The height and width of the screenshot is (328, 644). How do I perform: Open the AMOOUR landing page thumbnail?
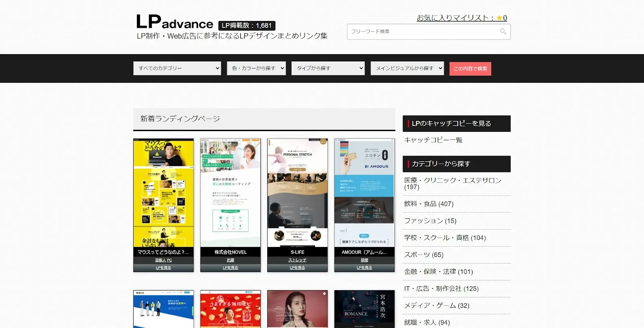click(364, 193)
